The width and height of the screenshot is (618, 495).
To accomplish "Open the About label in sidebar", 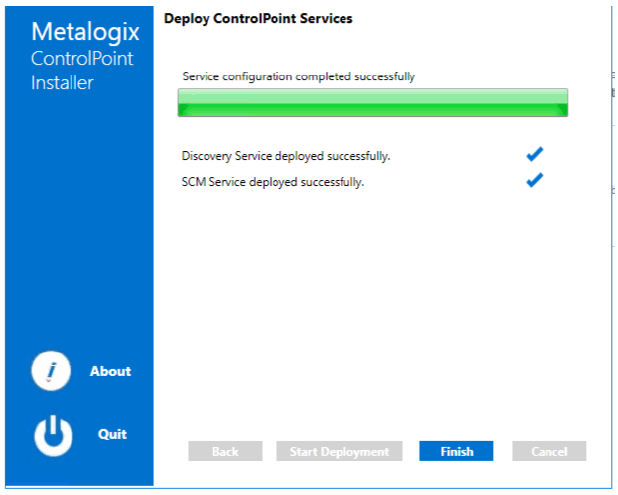I will [110, 371].
